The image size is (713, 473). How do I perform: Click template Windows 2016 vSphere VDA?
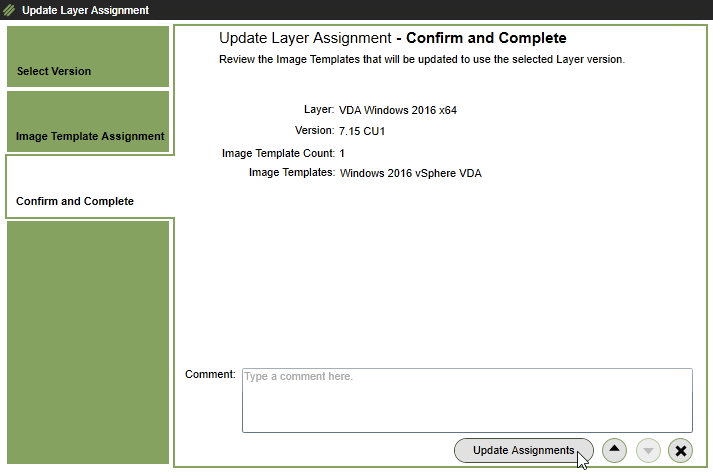[x=411, y=173]
